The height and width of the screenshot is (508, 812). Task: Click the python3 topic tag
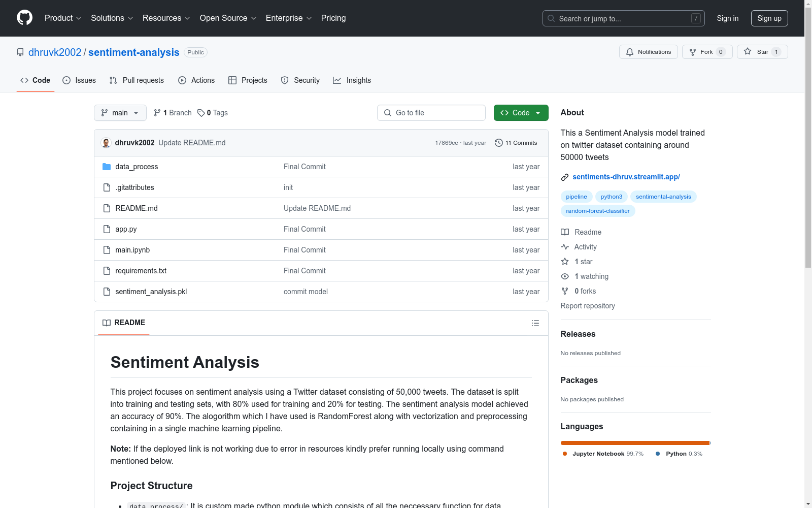coord(612,197)
